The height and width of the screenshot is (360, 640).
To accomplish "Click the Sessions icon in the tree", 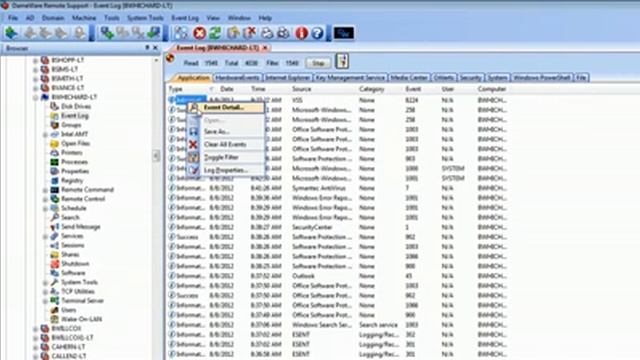I will [x=54, y=245].
